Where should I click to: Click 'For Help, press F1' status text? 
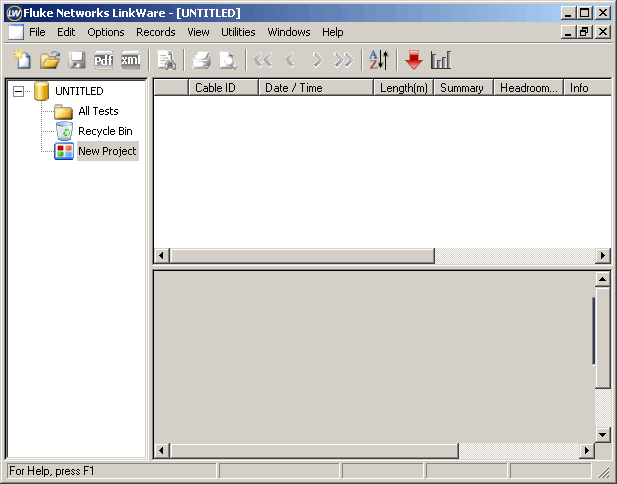click(x=52, y=471)
